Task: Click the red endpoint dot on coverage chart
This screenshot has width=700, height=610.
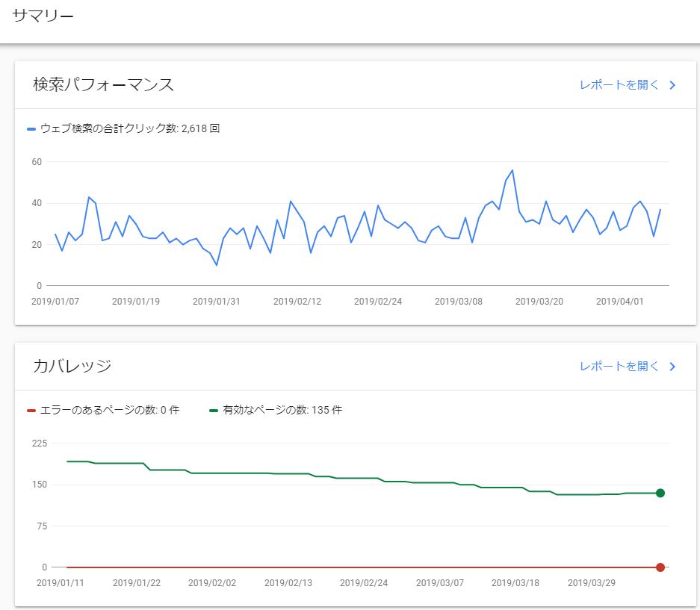Action: pyautogui.click(x=660, y=567)
